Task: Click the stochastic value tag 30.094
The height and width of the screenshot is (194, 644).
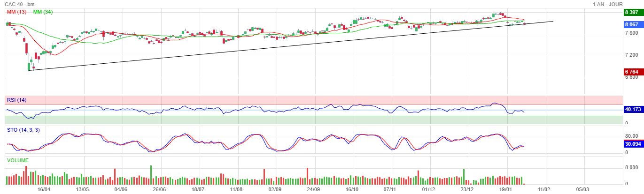Action: coord(632,144)
